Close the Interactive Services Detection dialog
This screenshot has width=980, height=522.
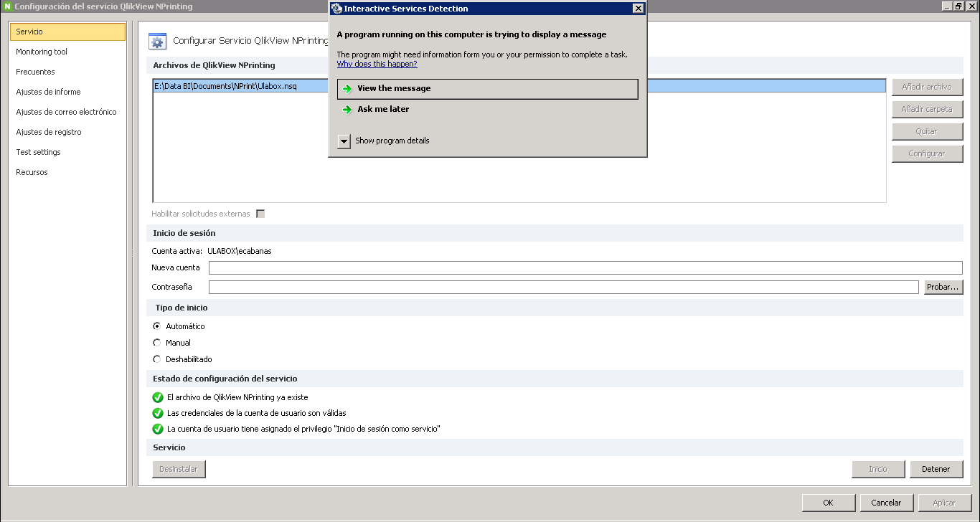[x=638, y=9]
